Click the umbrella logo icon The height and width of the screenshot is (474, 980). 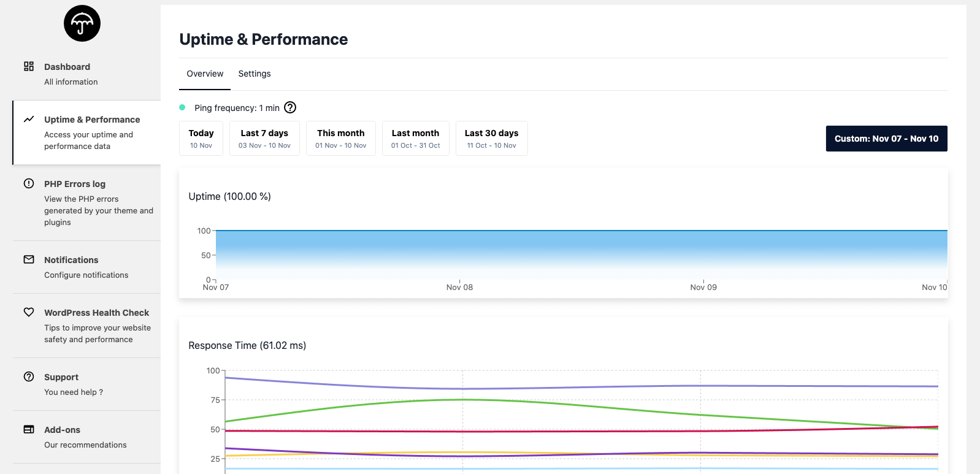pyautogui.click(x=82, y=24)
